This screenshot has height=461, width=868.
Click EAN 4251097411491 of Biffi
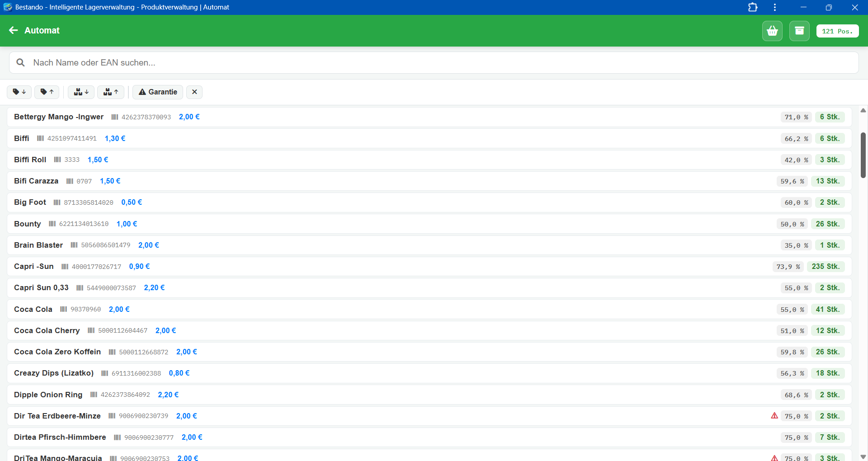[x=72, y=139]
